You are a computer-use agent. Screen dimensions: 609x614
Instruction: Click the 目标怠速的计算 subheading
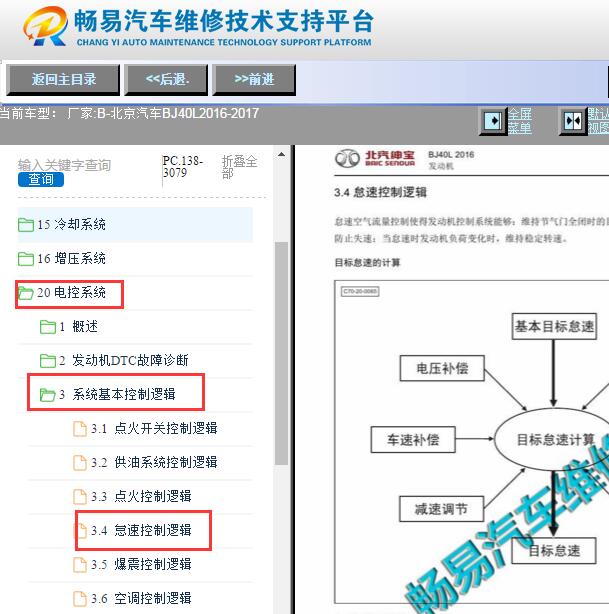tap(367, 262)
